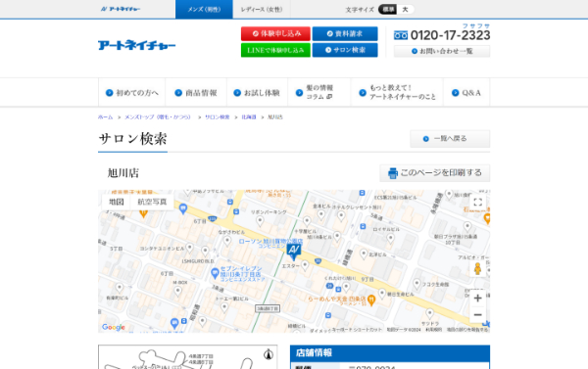Click the フコク生命館 map pin

pos(416,283)
